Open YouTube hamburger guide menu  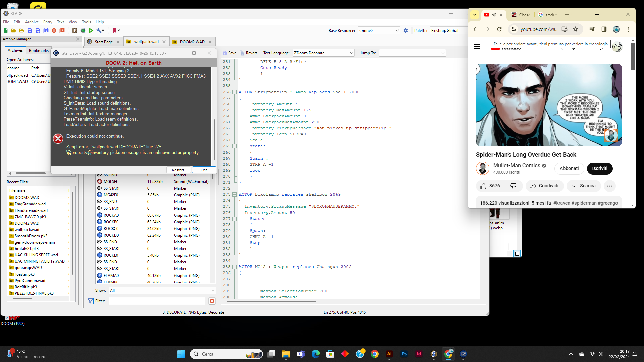477,47
